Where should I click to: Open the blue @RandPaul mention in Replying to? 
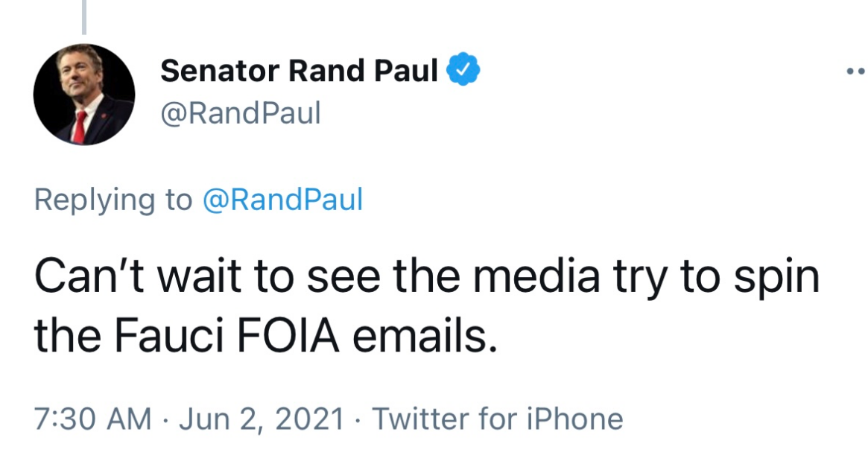[283, 200]
